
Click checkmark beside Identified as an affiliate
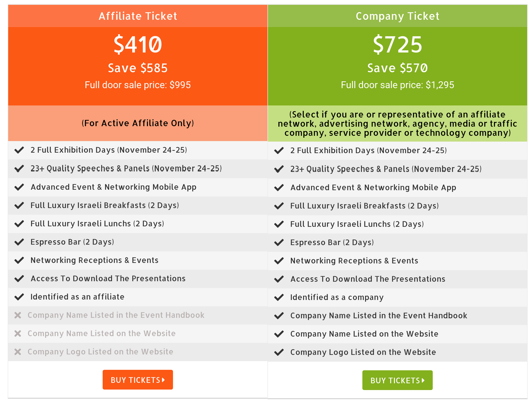19,297
